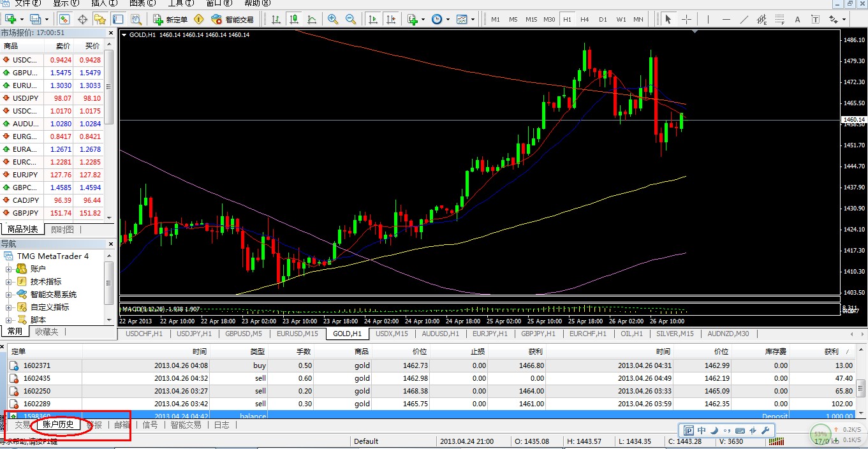The height and width of the screenshot is (449, 868).
Task: Select the trendline drawing tool
Action: point(744,19)
